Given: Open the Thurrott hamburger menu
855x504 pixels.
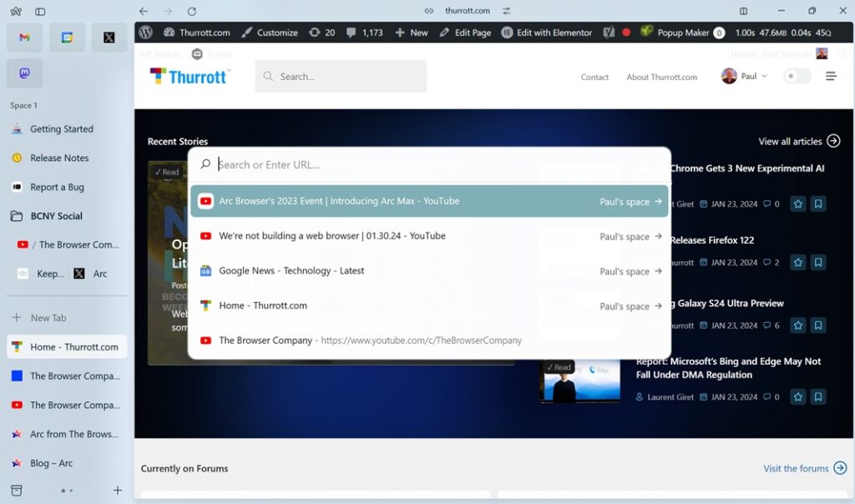Looking at the screenshot, I should pos(831,76).
